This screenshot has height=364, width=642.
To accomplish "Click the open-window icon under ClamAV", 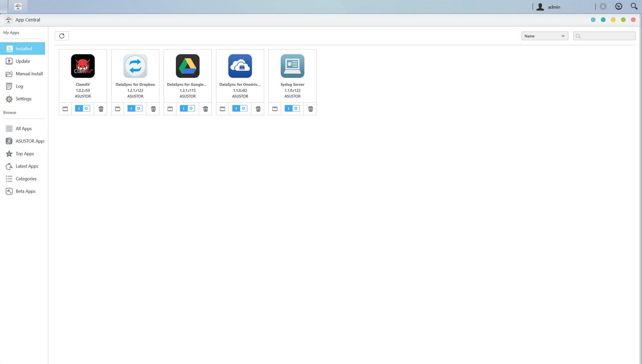I will (65, 109).
